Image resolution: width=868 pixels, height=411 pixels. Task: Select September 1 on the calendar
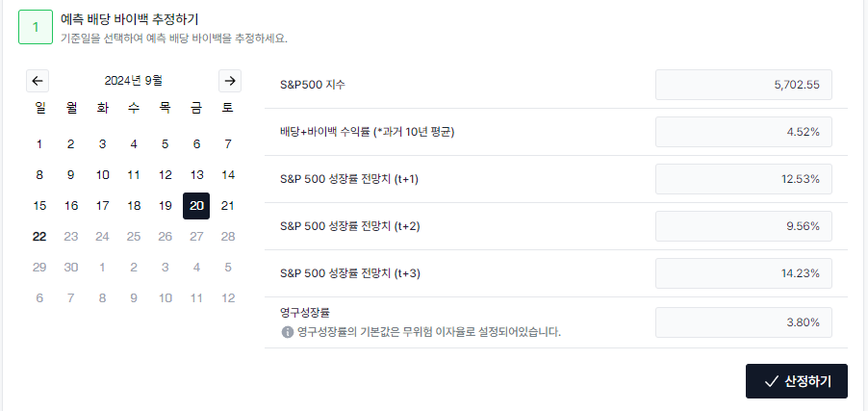coord(39,144)
